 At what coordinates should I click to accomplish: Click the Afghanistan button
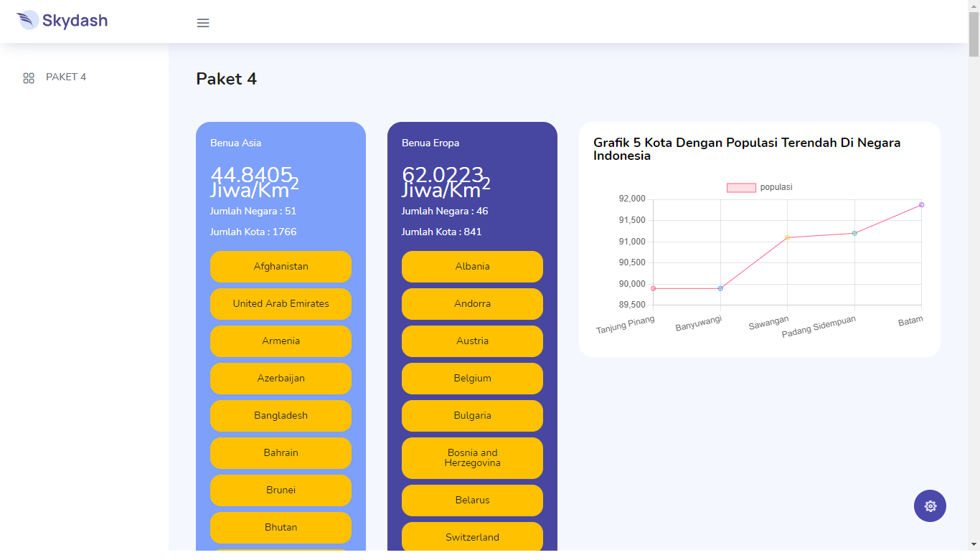click(281, 267)
